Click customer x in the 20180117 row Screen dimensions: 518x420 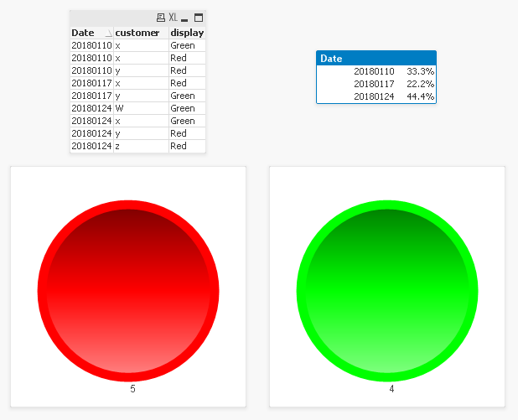(141, 83)
